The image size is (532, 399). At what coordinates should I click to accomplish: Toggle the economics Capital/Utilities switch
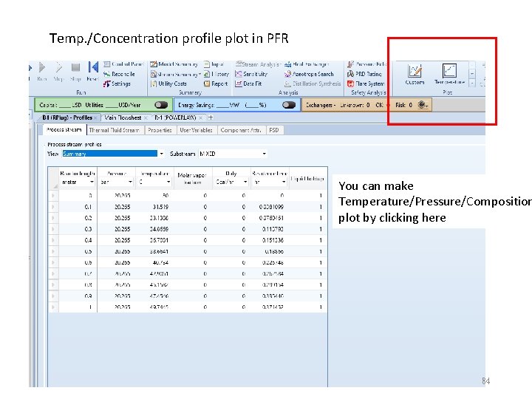(x=161, y=105)
